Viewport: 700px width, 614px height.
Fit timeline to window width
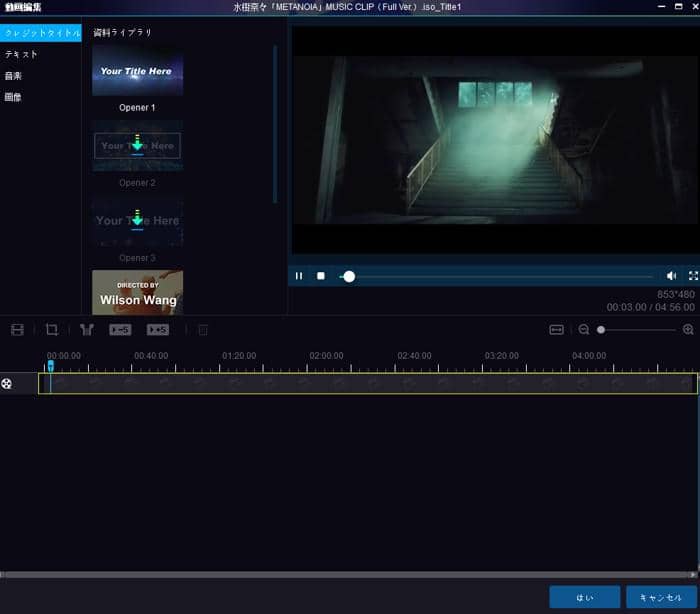tap(557, 329)
